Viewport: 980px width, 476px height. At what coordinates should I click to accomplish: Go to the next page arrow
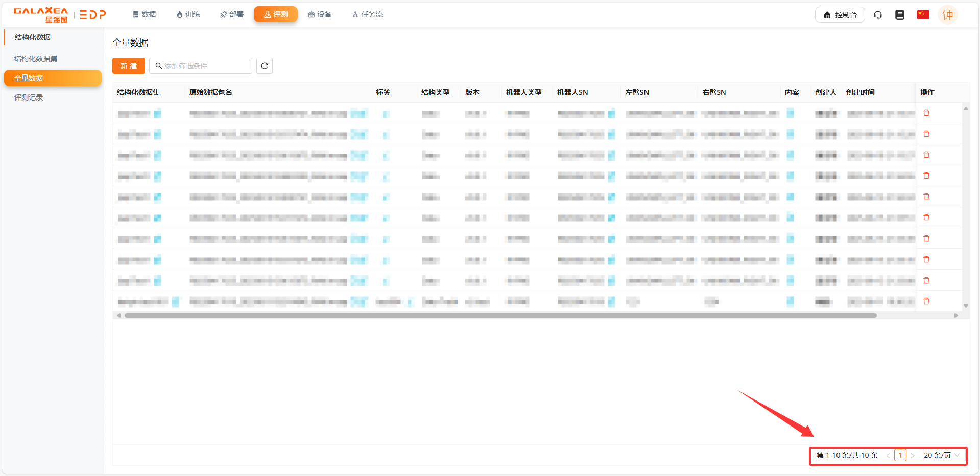tap(912, 455)
